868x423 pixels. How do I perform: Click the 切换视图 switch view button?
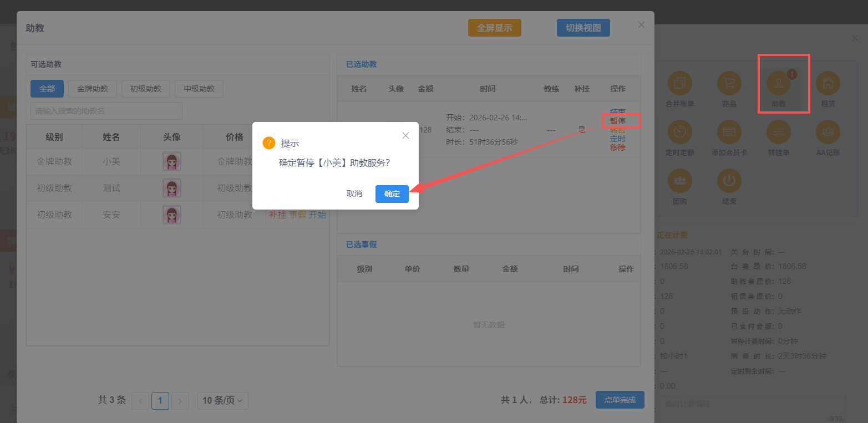583,28
